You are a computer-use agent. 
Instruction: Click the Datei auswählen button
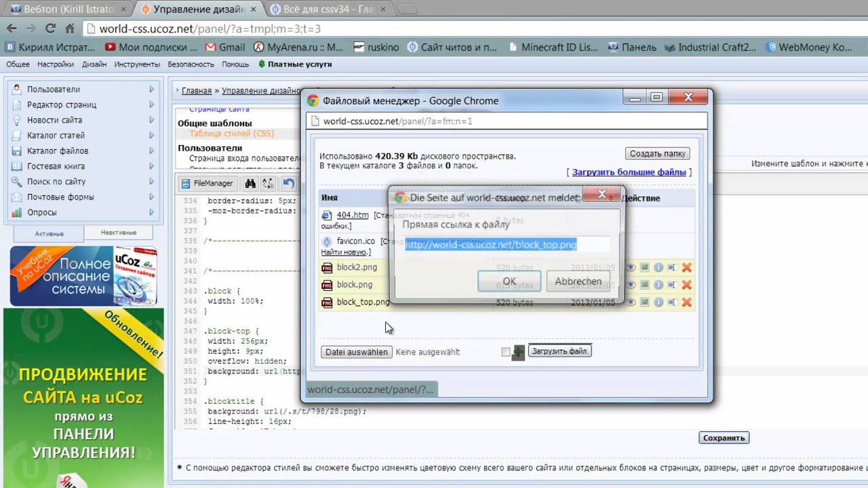click(356, 352)
